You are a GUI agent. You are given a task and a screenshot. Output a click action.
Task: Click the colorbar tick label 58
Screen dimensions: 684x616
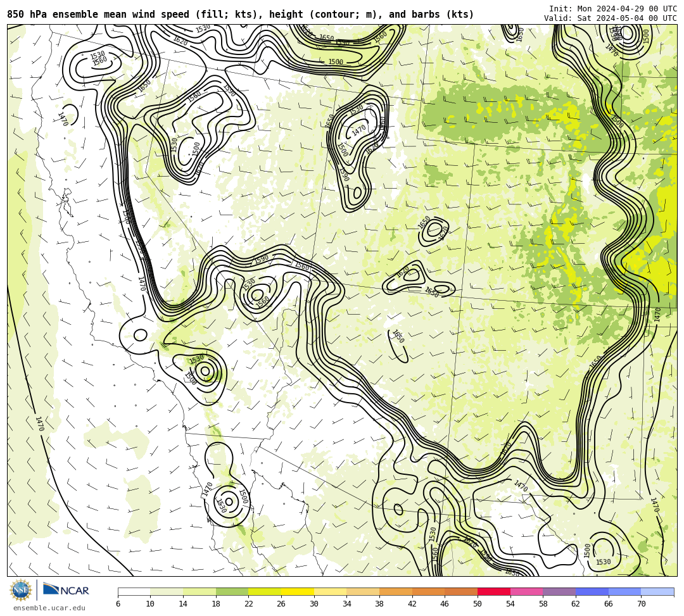[543, 604]
